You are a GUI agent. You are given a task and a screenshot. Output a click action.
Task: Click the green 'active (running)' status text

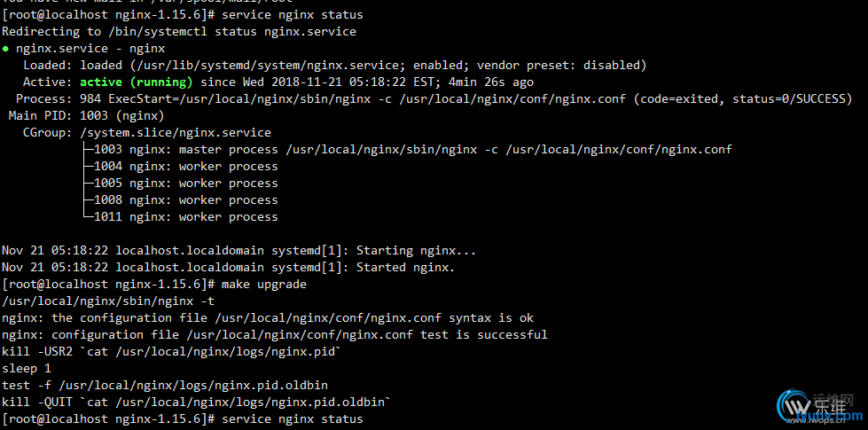pyautogui.click(x=137, y=82)
